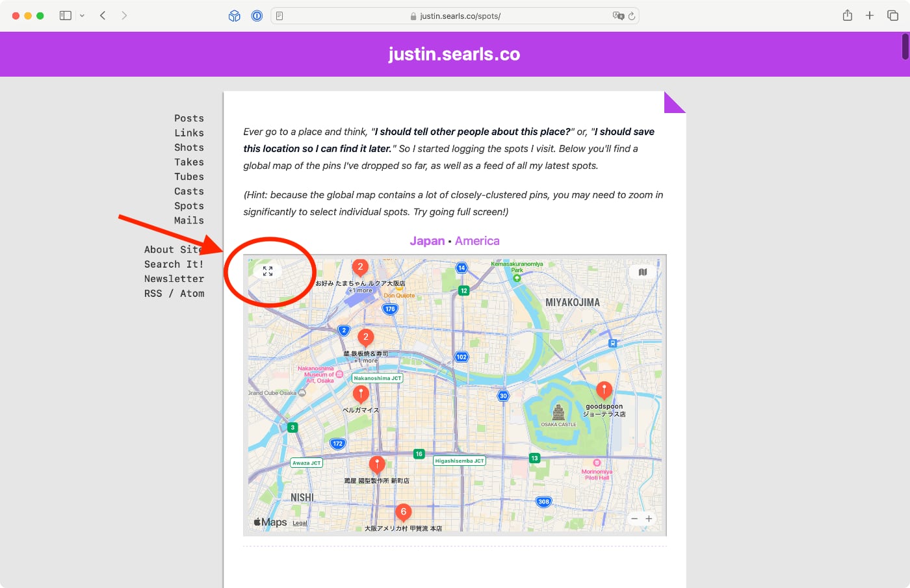This screenshot has width=910, height=588.
Task: Open the Legal link on the map
Action: click(300, 523)
